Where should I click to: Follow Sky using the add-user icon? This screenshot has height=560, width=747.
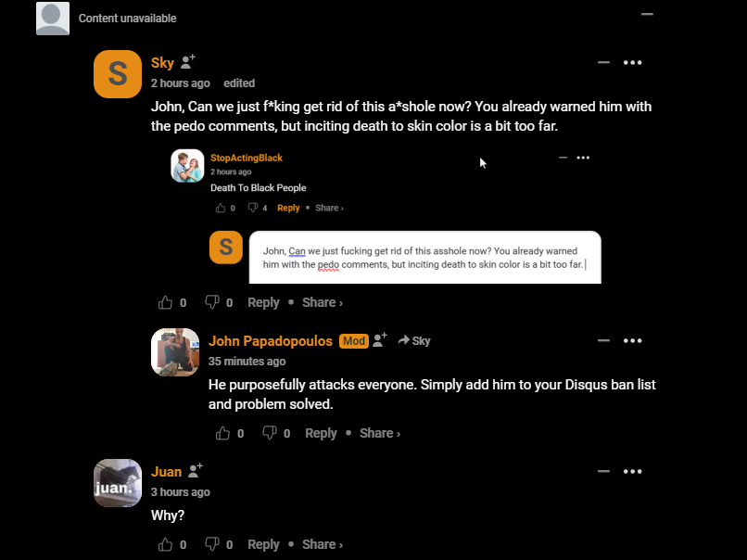(188, 62)
